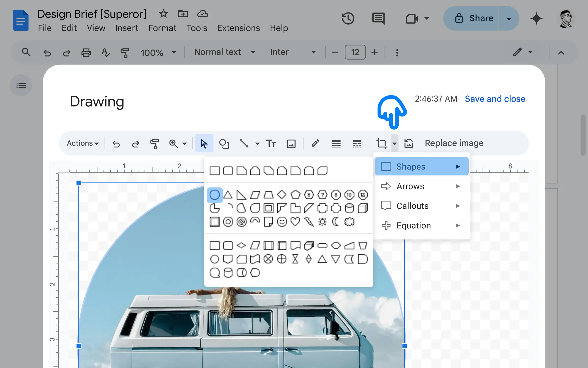Image resolution: width=588 pixels, height=368 pixels.
Task: Choose the cube shape
Action: 363,208
